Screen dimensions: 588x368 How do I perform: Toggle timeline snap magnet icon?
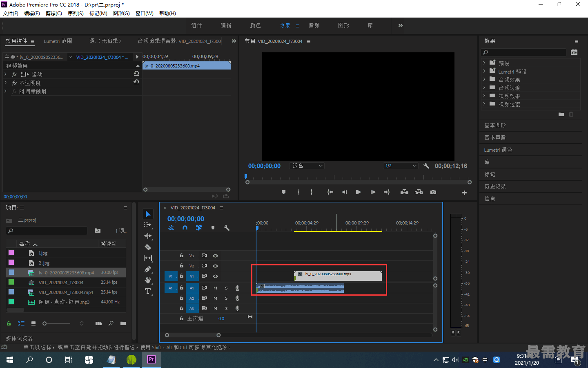(185, 228)
